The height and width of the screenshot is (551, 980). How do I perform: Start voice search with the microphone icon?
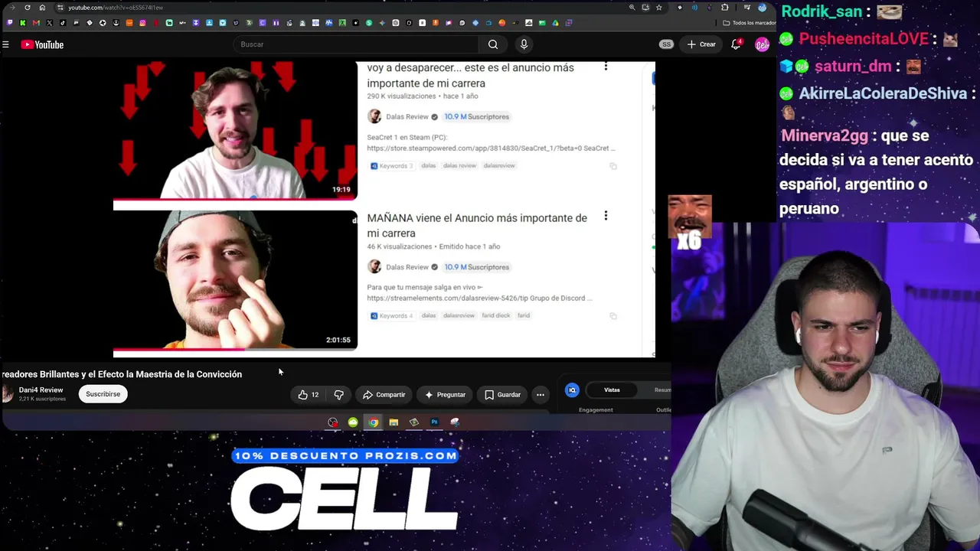click(x=524, y=44)
